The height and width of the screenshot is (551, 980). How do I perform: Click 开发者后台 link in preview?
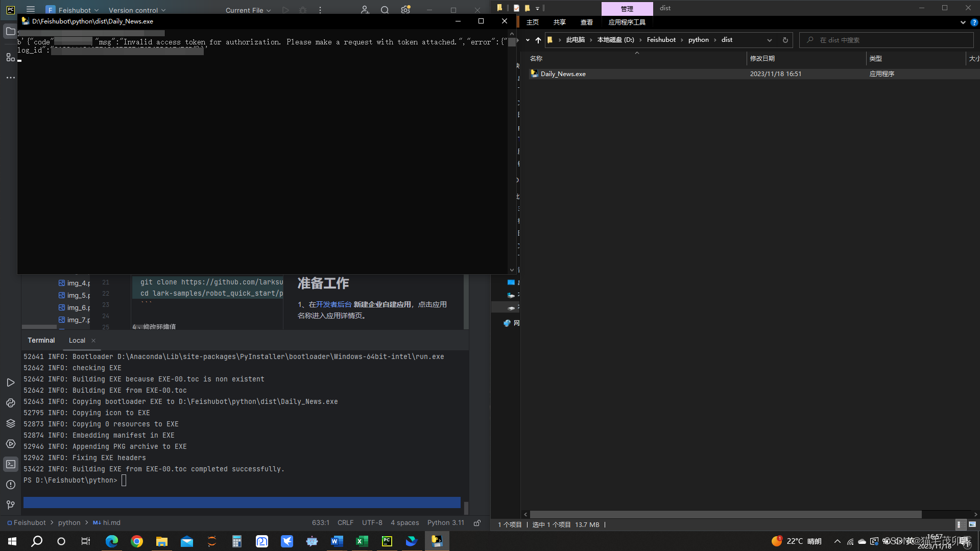pos(334,304)
